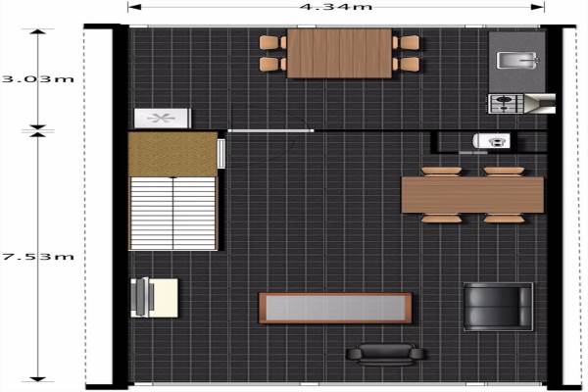Select the 3.03m height dimension label
Viewport: 588px width, 392px height.
pyautogui.click(x=23, y=79)
